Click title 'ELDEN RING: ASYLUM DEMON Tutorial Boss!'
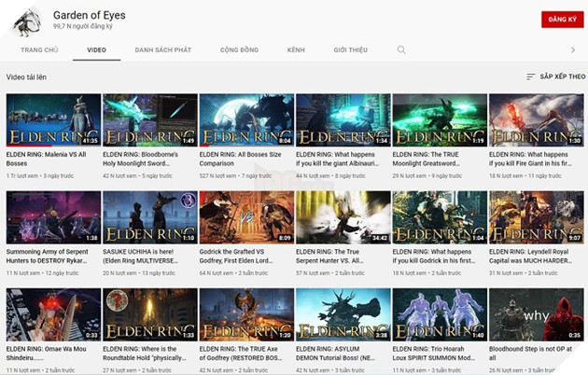 click(x=335, y=354)
